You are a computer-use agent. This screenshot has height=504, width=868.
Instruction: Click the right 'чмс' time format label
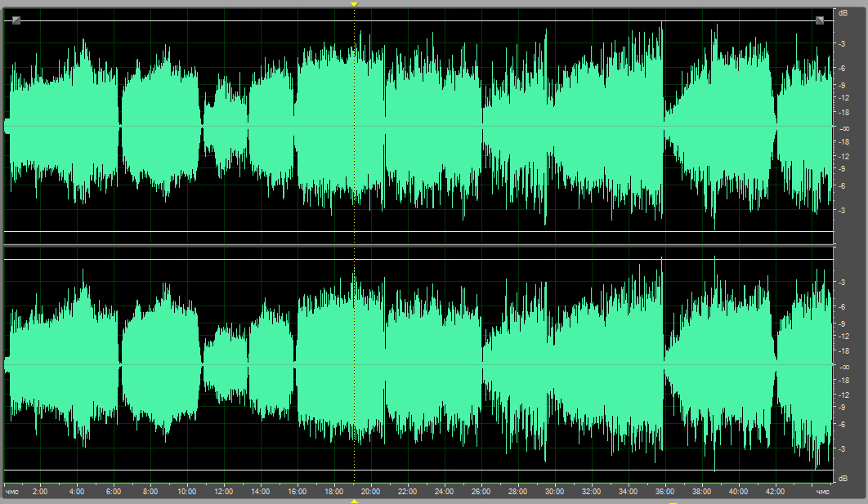[824, 492]
